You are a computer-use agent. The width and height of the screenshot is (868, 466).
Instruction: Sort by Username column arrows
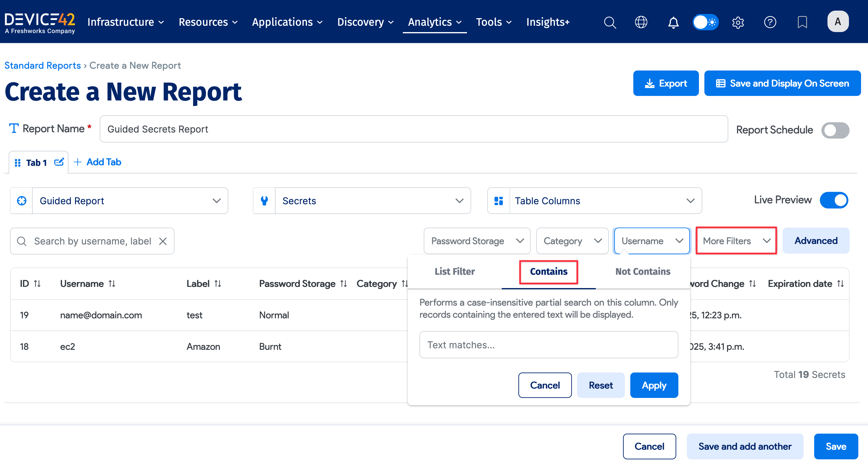pyautogui.click(x=112, y=284)
